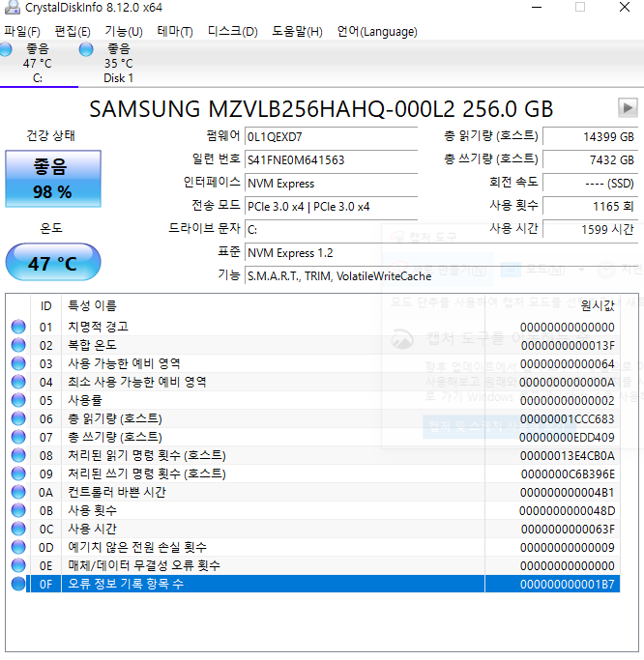The width and height of the screenshot is (644, 660).
Task: Click the firmware field 0L1QEXD7
Action: click(331, 137)
